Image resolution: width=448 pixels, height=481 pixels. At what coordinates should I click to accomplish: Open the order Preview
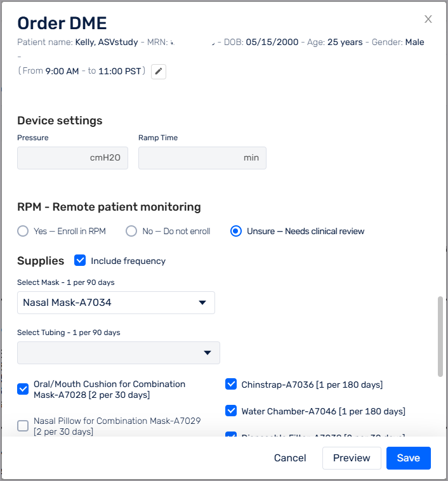point(352,458)
